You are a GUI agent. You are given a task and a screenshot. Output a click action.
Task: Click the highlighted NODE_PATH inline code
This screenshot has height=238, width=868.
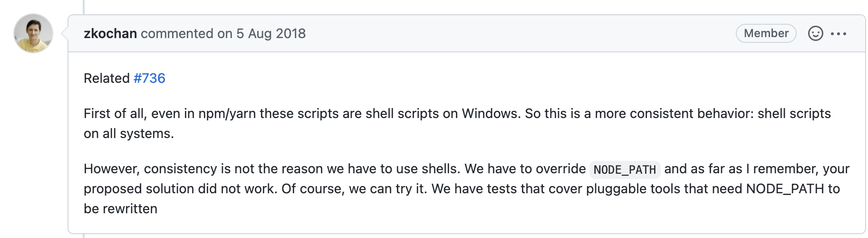pos(625,169)
